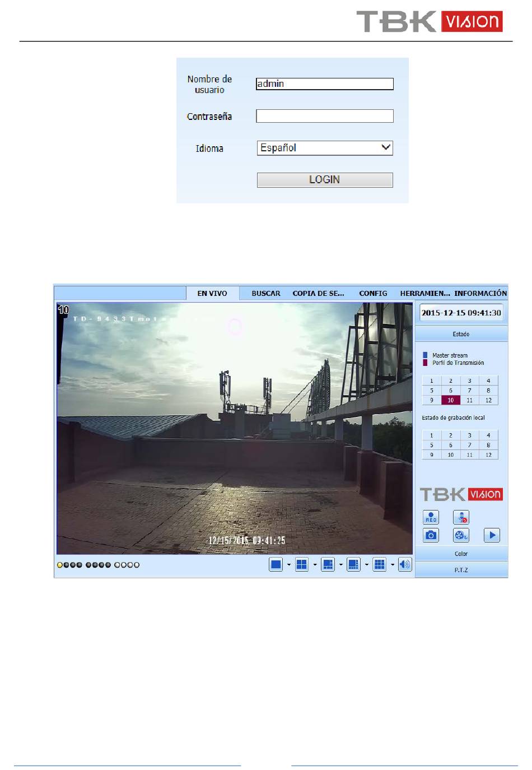Image resolution: width=532 pixels, height=770 pixels.
Task: Select channel 12 in stream status grid
Action: [x=488, y=400]
